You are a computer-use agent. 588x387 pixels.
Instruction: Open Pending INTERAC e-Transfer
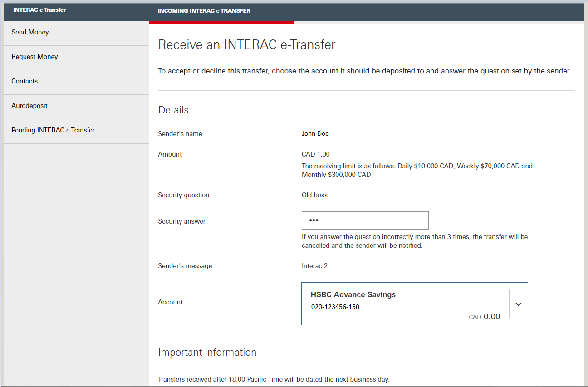tap(76, 131)
